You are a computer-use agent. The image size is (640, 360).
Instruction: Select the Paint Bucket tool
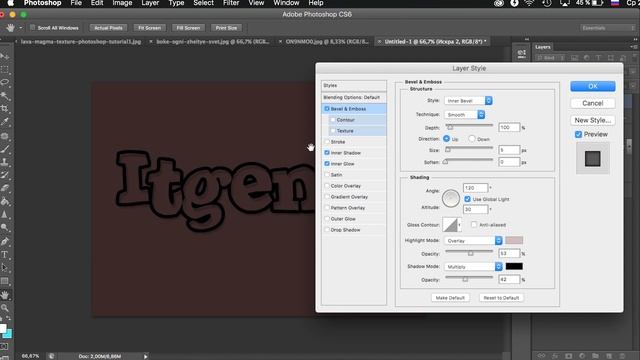tap(5, 202)
